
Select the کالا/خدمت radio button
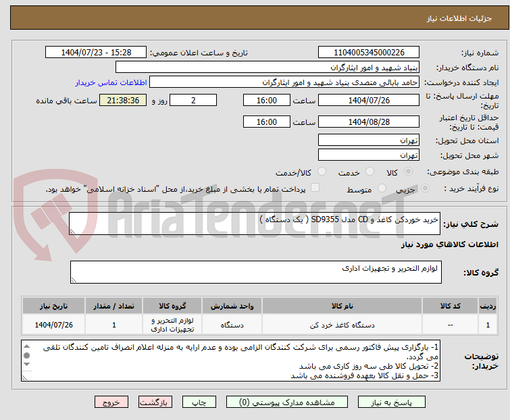(x=322, y=172)
